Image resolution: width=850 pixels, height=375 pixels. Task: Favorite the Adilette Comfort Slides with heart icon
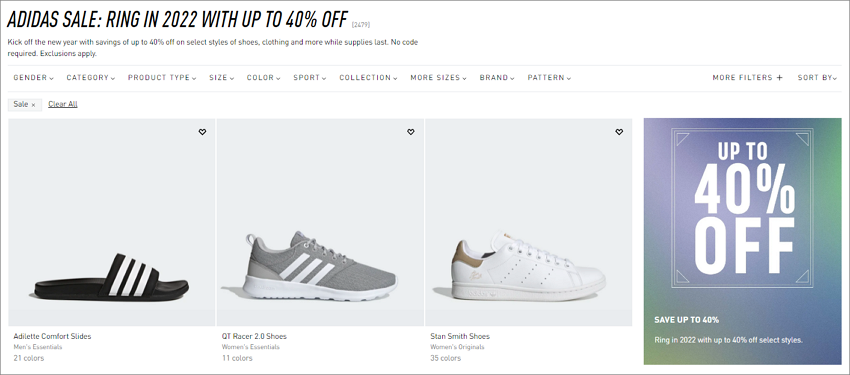[202, 132]
